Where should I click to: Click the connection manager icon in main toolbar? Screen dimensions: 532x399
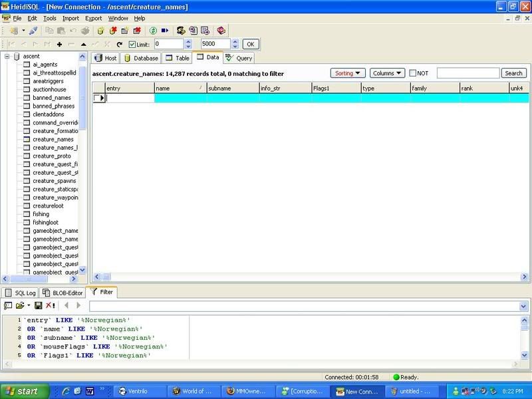[13, 31]
